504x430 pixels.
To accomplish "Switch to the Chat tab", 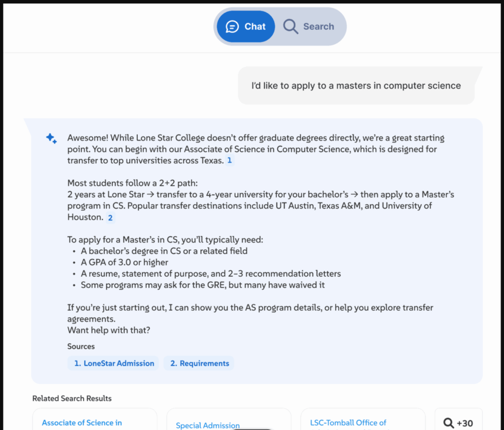I will point(246,27).
